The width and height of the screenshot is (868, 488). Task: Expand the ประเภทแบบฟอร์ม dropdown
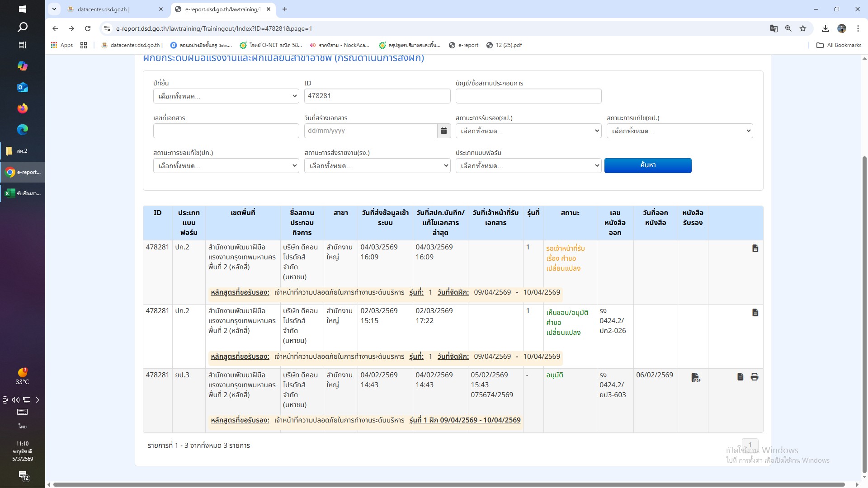click(528, 166)
